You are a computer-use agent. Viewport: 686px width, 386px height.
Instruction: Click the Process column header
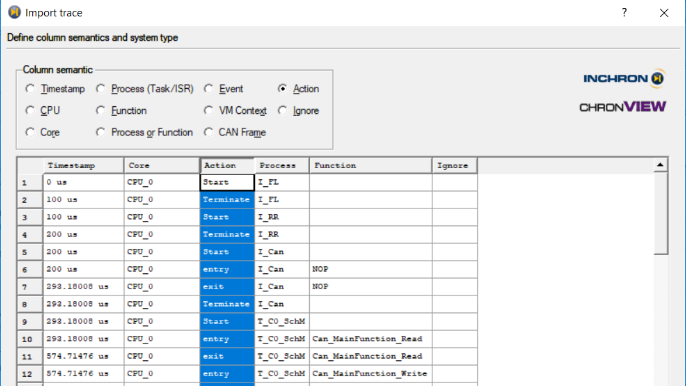point(282,165)
